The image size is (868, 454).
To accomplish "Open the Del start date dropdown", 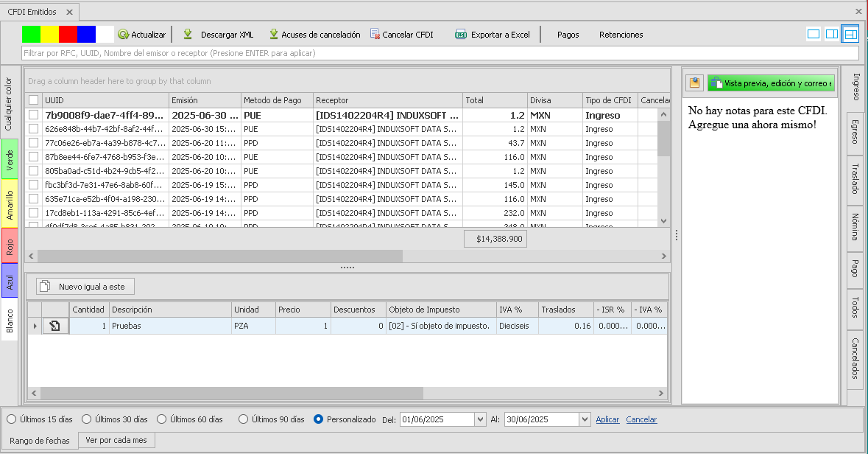I will point(481,419).
